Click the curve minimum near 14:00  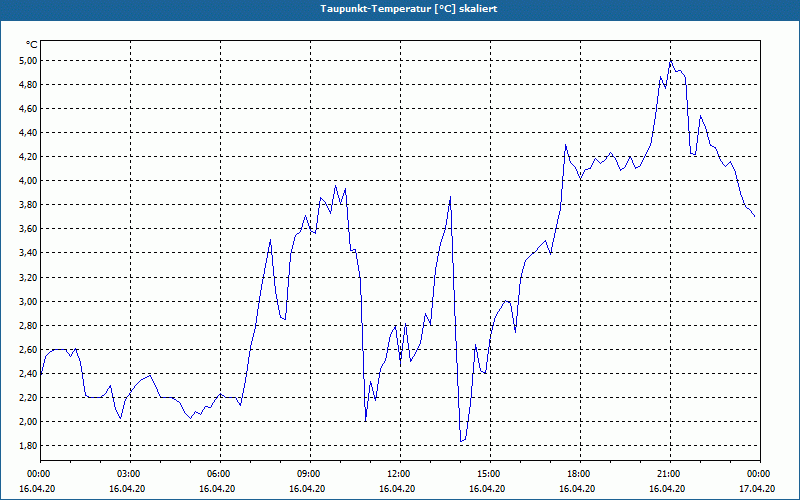[461, 441]
